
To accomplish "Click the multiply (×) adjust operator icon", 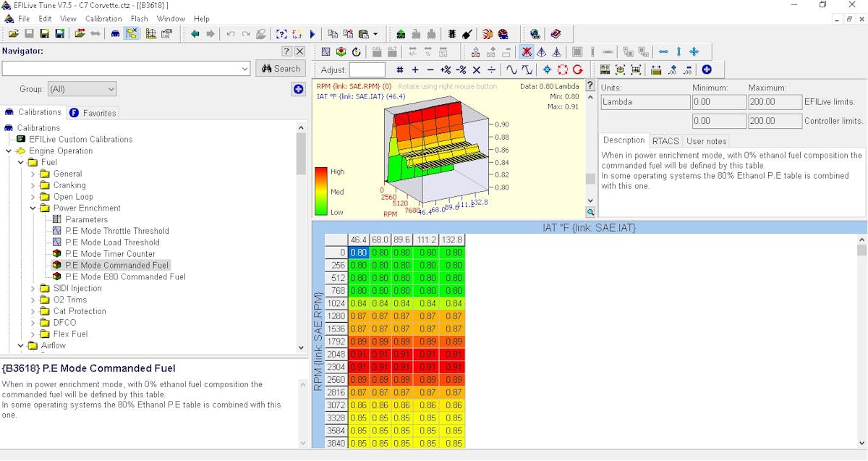I will (x=476, y=70).
